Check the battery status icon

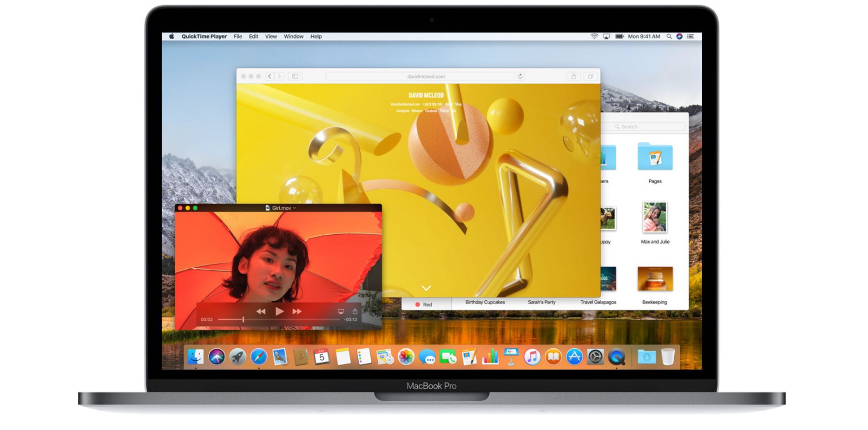click(619, 36)
